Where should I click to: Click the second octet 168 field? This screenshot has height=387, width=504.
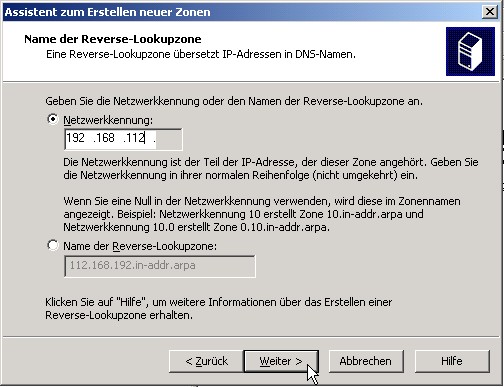(106, 138)
